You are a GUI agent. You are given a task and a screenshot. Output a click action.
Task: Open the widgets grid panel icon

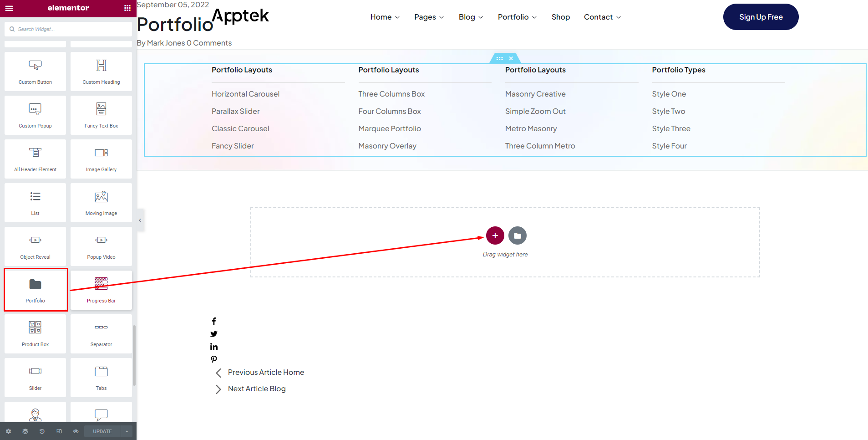click(x=127, y=8)
